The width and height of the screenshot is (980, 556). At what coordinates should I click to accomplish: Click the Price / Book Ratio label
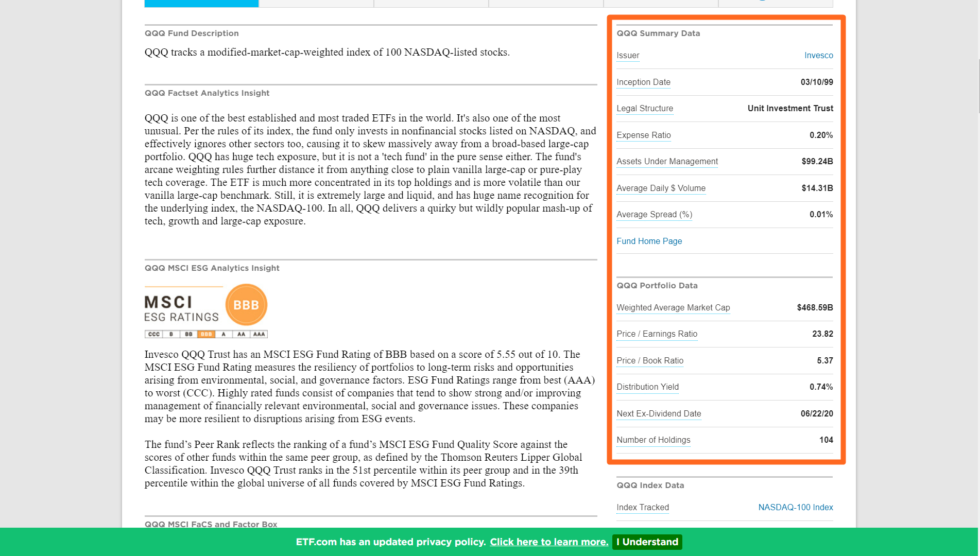[650, 360]
